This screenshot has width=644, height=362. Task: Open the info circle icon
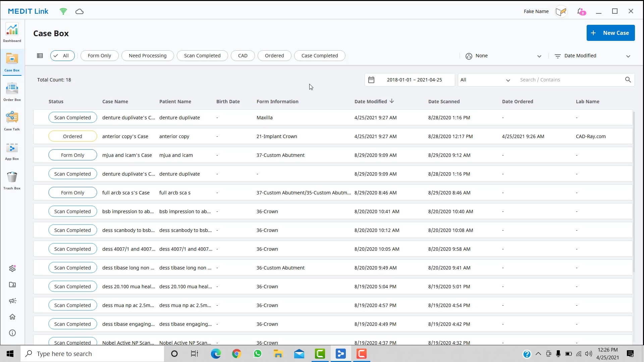click(x=12, y=333)
